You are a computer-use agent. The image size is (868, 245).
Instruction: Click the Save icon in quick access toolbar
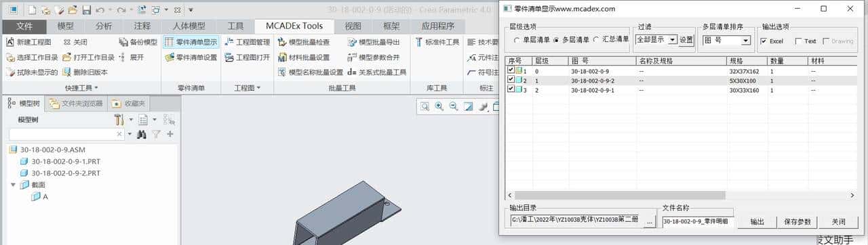pos(86,10)
